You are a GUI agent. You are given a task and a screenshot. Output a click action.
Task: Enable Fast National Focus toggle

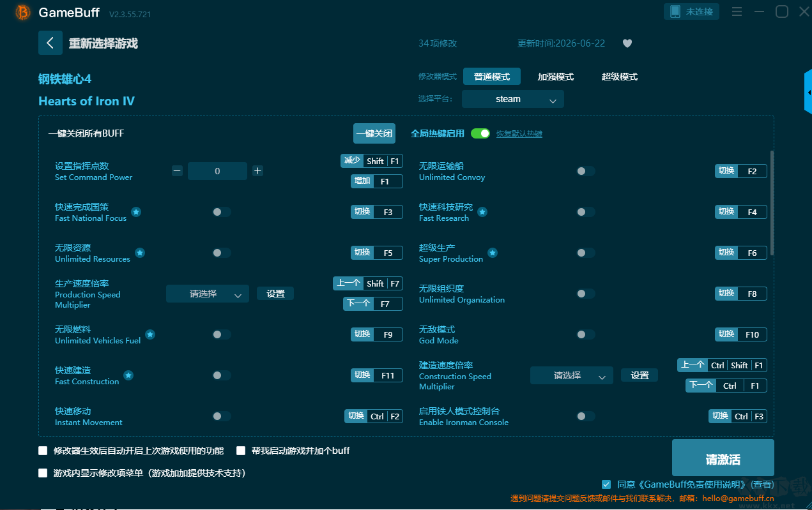pos(222,212)
